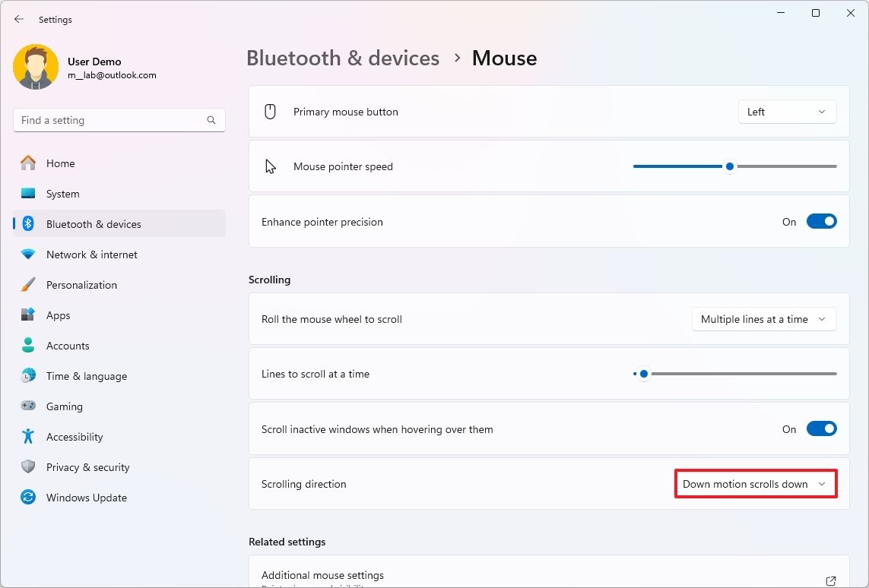Image resolution: width=869 pixels, height=588 pixels.
Task: Navigate to Bluetooth & devices breadcrumb
Action: [343, 58]
